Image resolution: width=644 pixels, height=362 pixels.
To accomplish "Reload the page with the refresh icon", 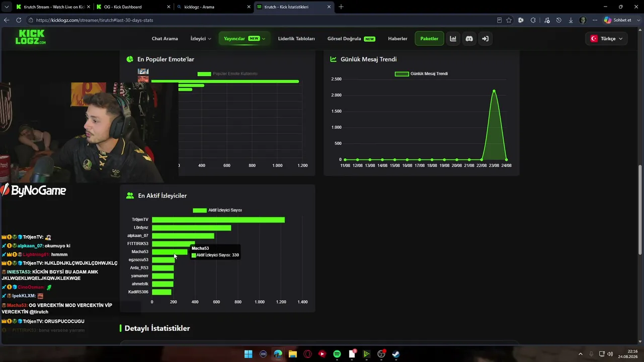I will click(x=19, y=20).
